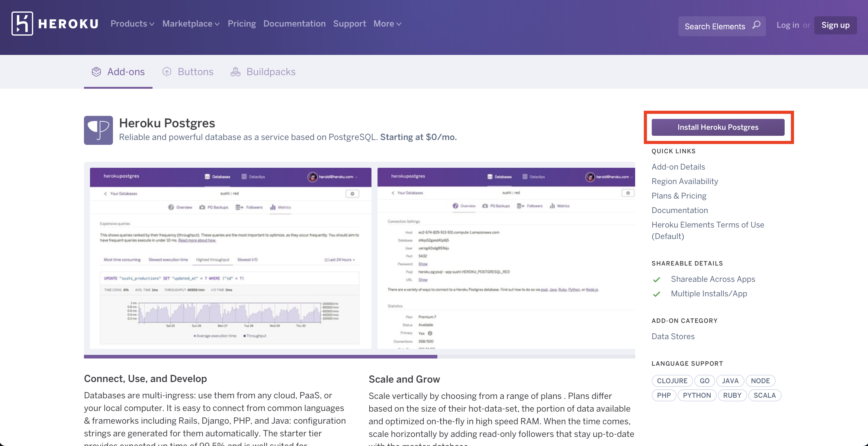Image resolution: width=868 pixels, height=446 pixels.
Task: Select the PYTHON language tag
Action: tap(696, 395)
